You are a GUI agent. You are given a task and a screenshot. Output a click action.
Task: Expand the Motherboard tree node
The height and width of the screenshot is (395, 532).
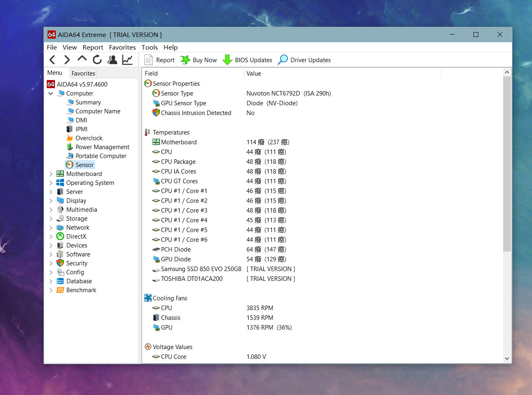[51, 174]
